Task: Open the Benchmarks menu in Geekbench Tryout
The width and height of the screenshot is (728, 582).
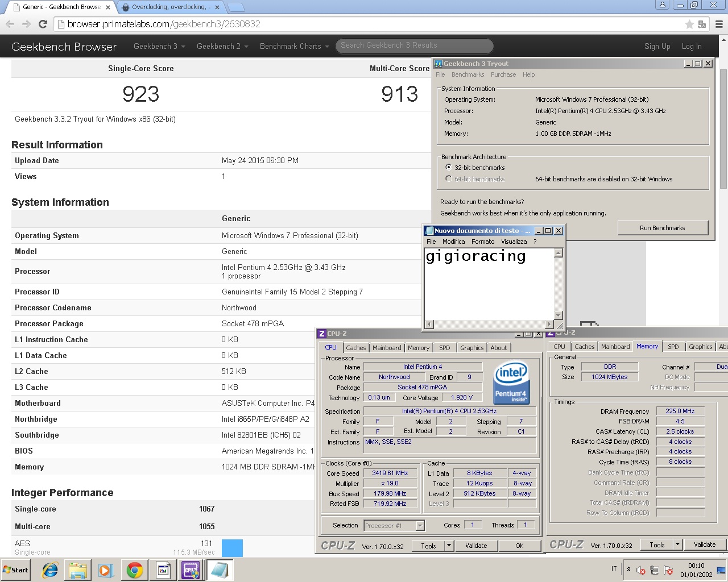Action: (468, 74)
